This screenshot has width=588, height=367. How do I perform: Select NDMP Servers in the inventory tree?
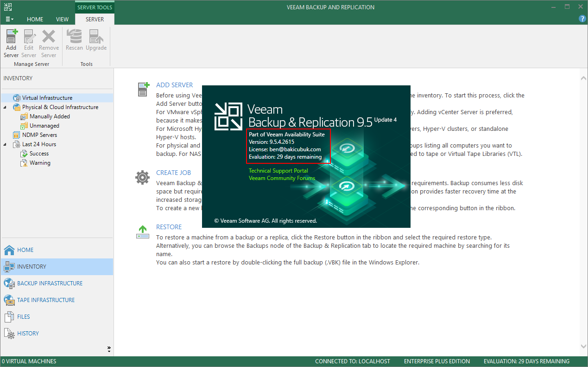click(40, 135)
